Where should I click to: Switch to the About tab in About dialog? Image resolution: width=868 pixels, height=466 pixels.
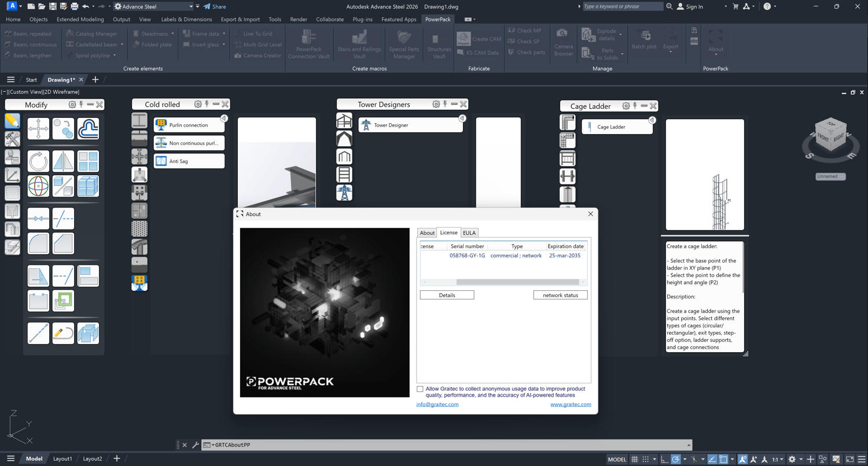coord(427,233)
